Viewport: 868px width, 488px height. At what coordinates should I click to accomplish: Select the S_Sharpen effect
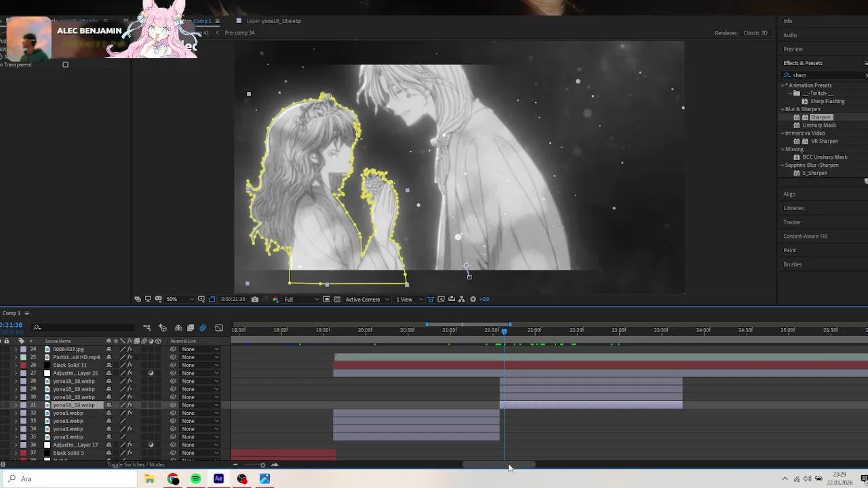(x=814, y=174)
